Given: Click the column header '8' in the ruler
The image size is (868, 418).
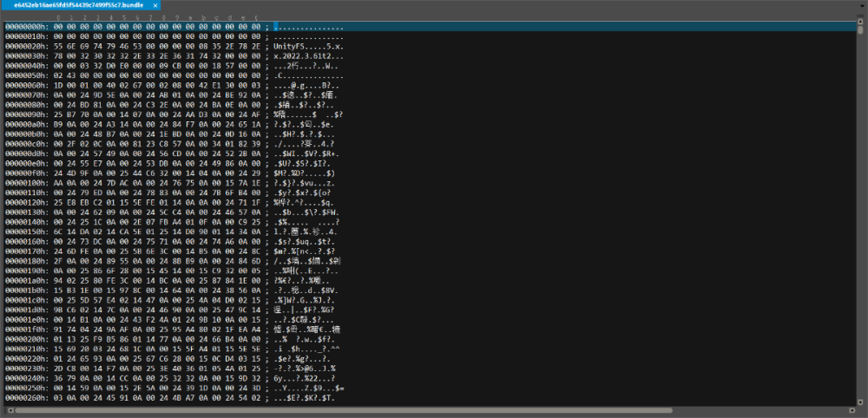Looking at the screenshot, I should coord(164,17).
